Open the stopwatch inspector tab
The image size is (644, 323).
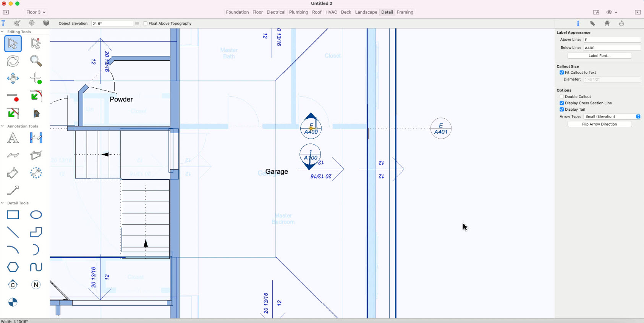click(621, 24)
